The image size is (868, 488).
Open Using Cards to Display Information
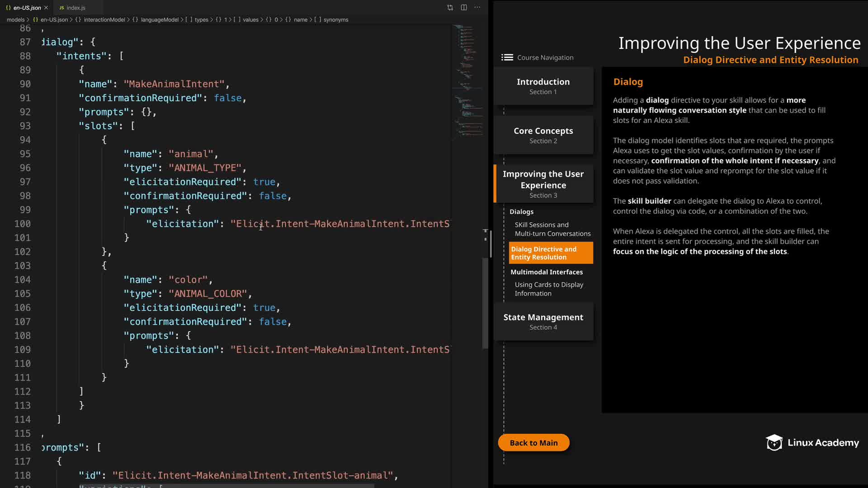coord(548,289)
